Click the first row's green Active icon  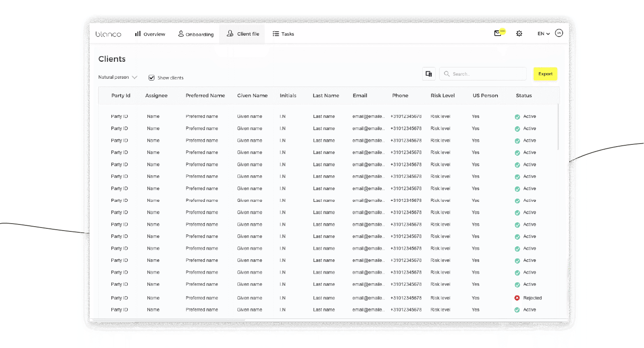tap(517, 117)
